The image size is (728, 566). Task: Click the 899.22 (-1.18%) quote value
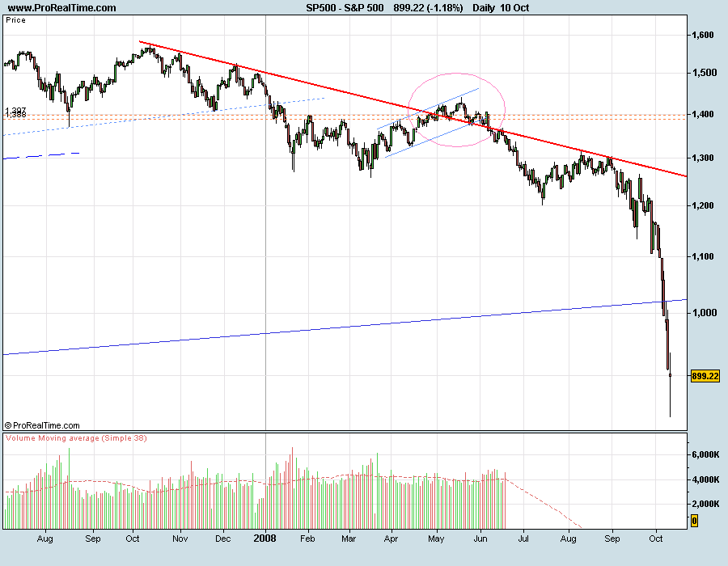pos(428,8)
